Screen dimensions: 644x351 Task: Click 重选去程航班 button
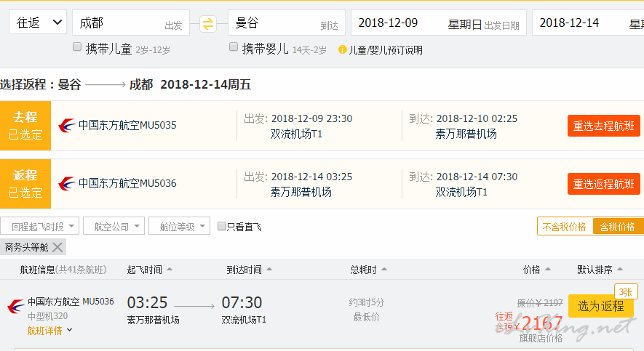(x=603, y=126)
